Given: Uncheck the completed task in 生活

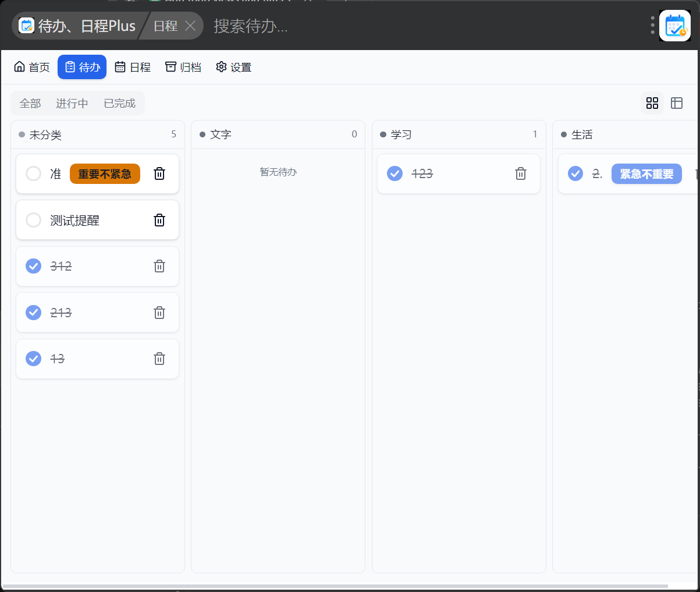Looking at the screenshot, I should click(575, 173).
